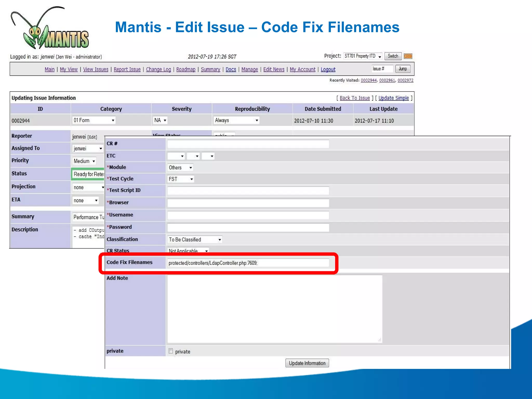Open the Status dropdown Ready for Retest

pyautogui.click(x=88, y=174)
